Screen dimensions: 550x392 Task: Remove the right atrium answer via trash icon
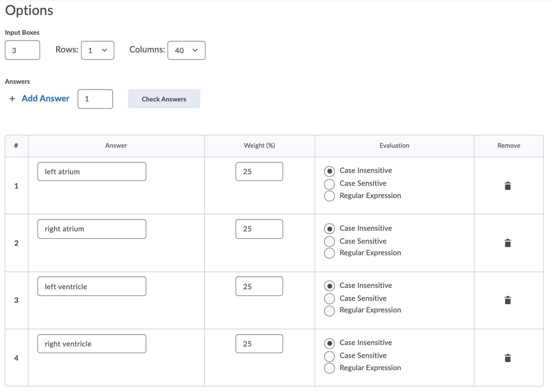[507, 243]
